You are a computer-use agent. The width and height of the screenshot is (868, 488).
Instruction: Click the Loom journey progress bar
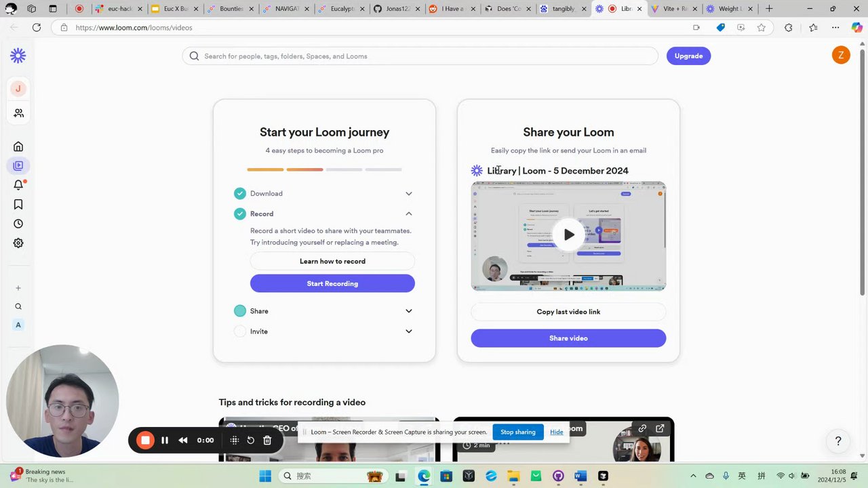point(324,169)
